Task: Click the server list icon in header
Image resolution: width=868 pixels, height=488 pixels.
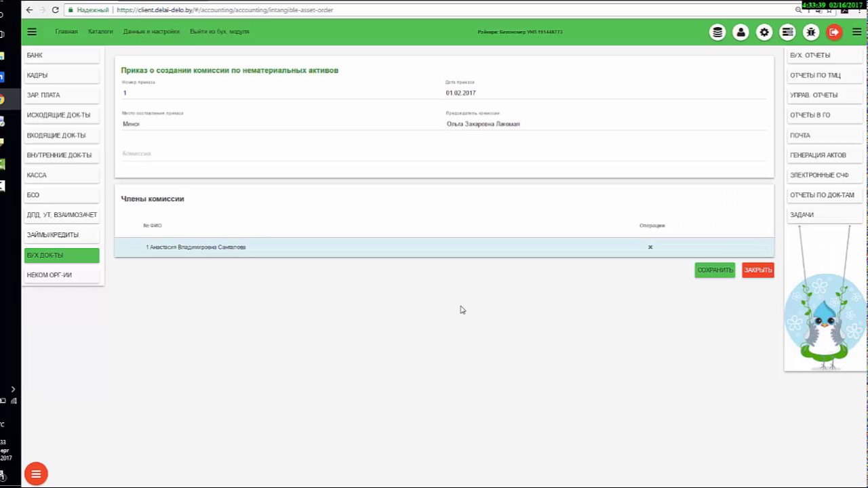Action: point(787,32)
